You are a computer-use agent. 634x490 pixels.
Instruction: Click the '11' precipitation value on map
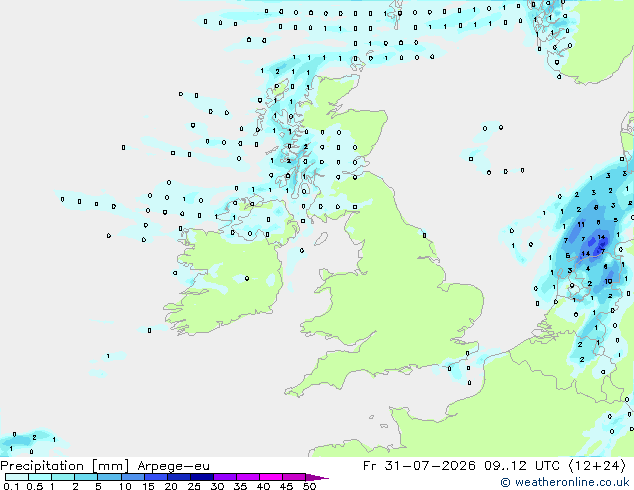(581, 224)
